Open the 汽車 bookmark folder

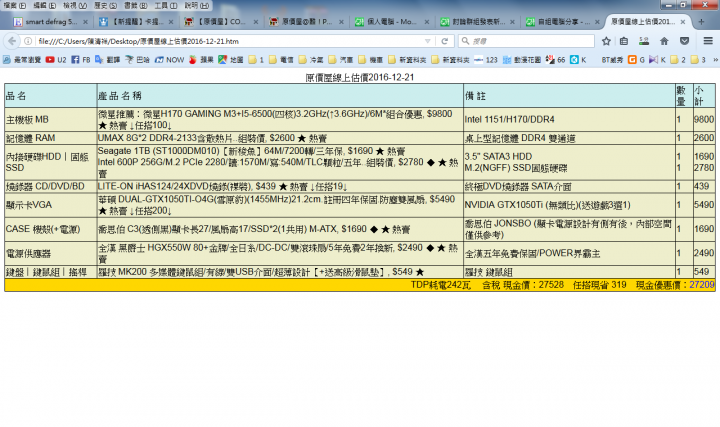click(341, 60)
